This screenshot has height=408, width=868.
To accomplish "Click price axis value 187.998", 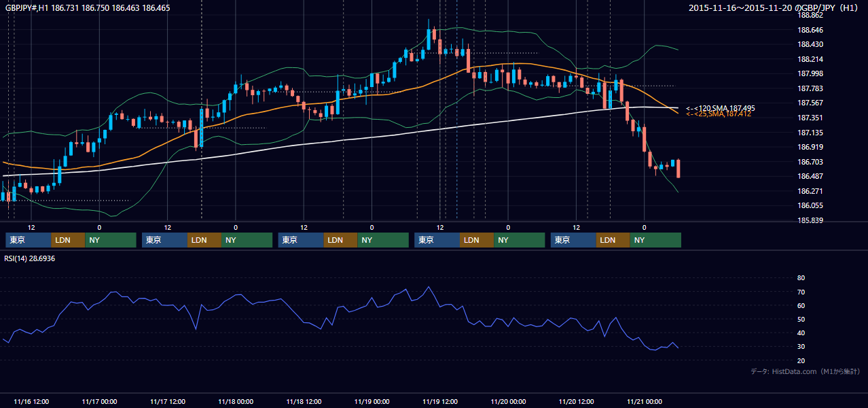I will (810, 74).
